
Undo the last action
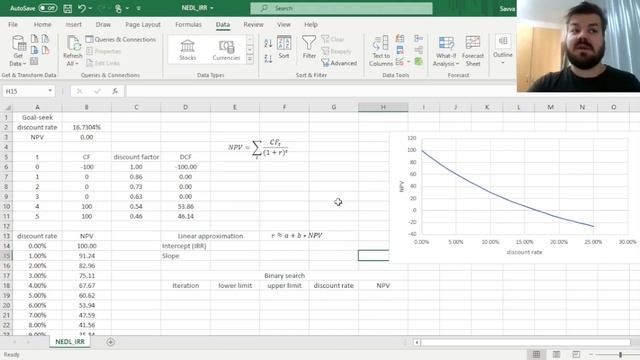coord(82,8)
